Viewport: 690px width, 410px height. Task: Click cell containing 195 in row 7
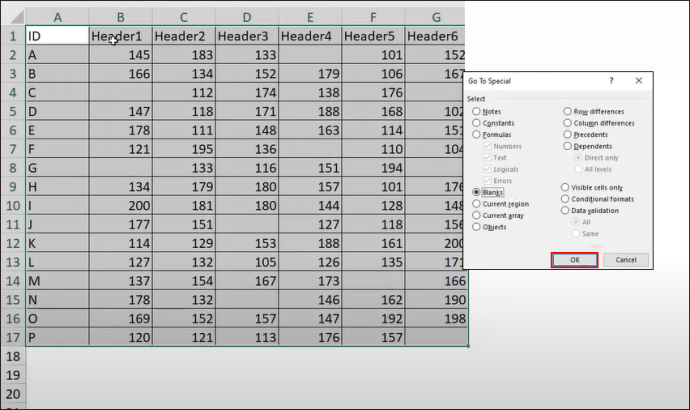coord(184,149)
